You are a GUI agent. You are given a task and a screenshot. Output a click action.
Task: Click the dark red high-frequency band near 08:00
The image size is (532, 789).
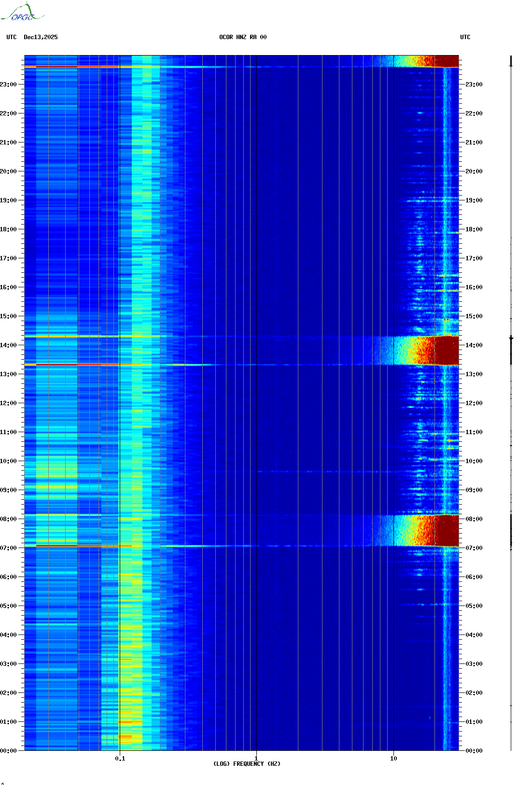coord(444,530)
